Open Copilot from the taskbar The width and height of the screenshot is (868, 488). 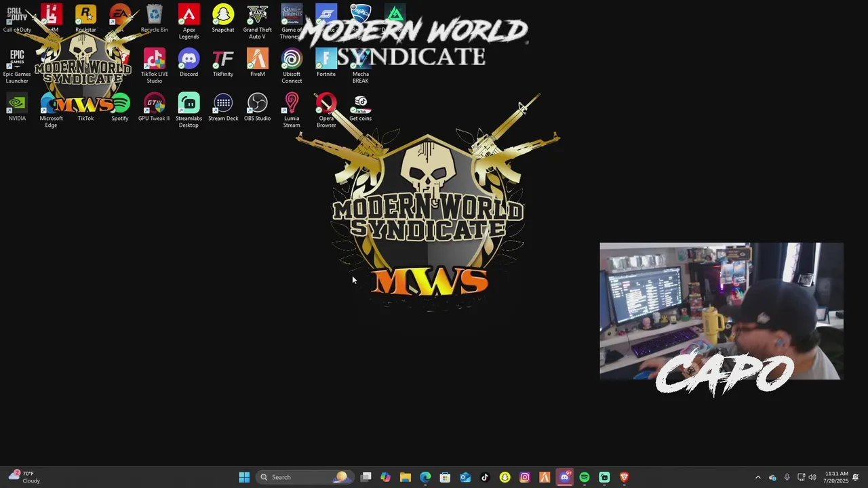[x=385, y=477]
